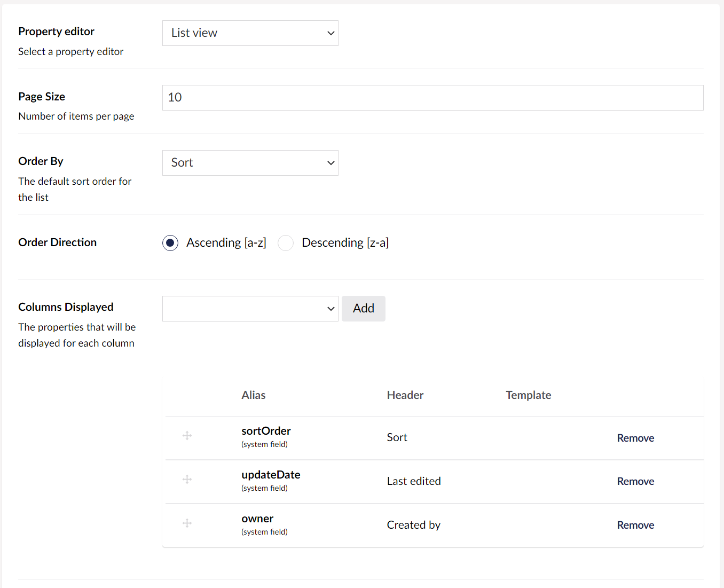Click the owner alias text

257,519
